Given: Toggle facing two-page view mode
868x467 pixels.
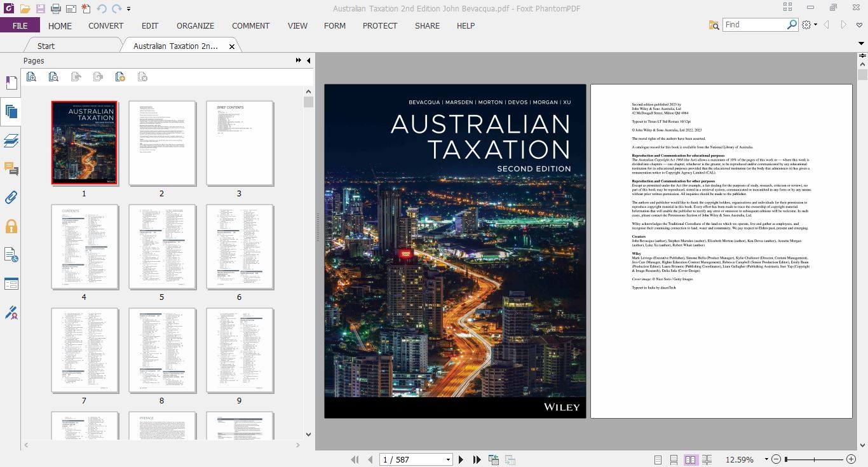Looking at the screenshot, I should [690, 459].
